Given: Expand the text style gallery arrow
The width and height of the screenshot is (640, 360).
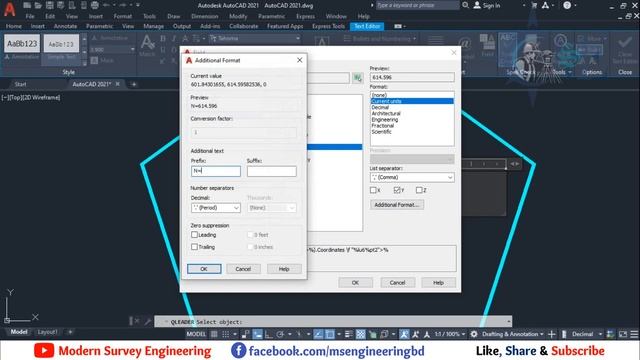Looking at the screenshot, I should [84, 62].
